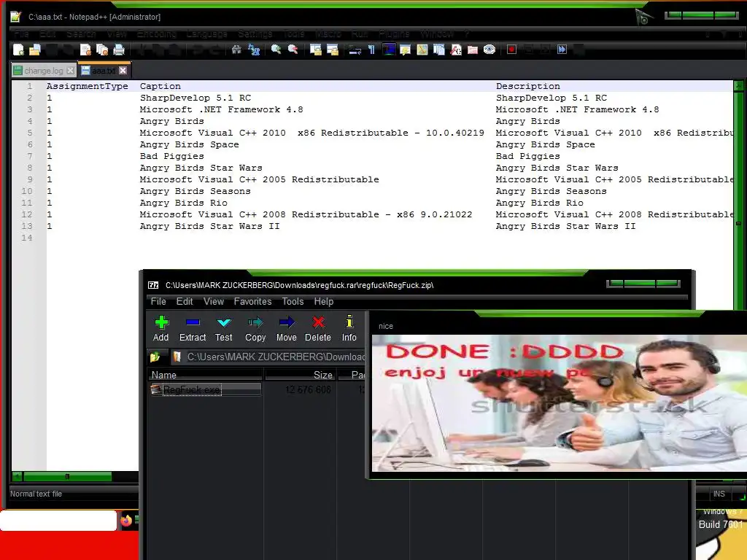Zoom out using the magnifier minus icon

293,50
